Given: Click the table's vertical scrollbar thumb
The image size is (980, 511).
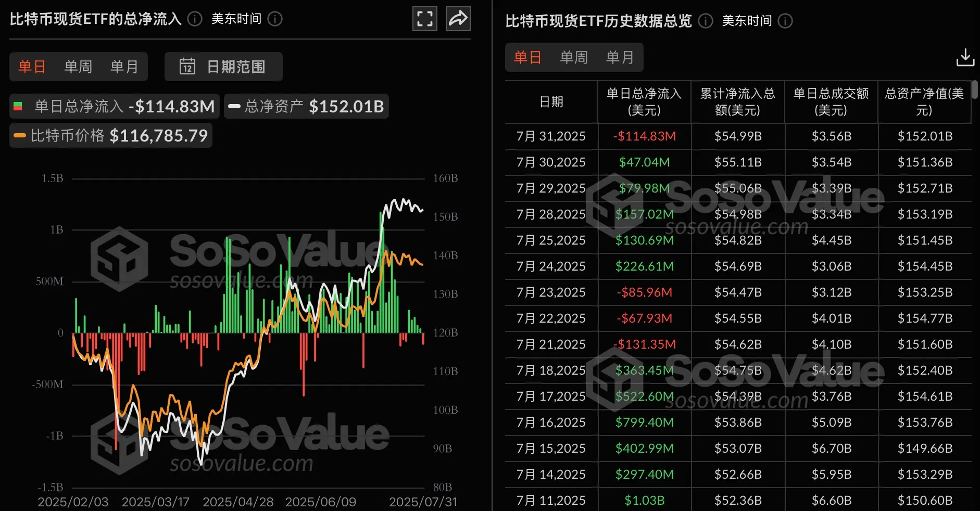Looking at the screenshot, I should coord(974,90).
